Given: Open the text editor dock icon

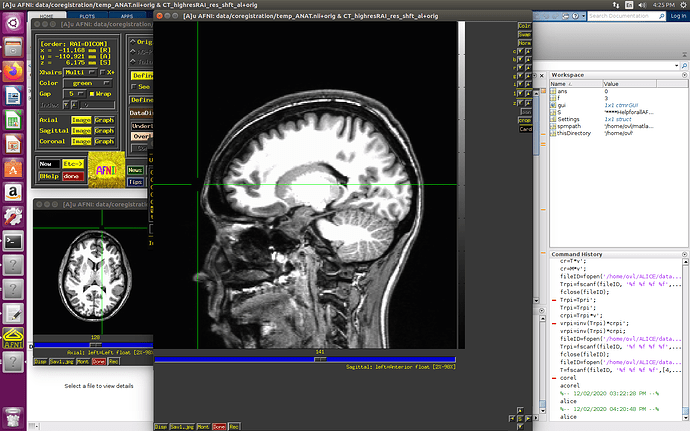Looking at the screenshot, I should pyautogui.click(x=13, y=314).
